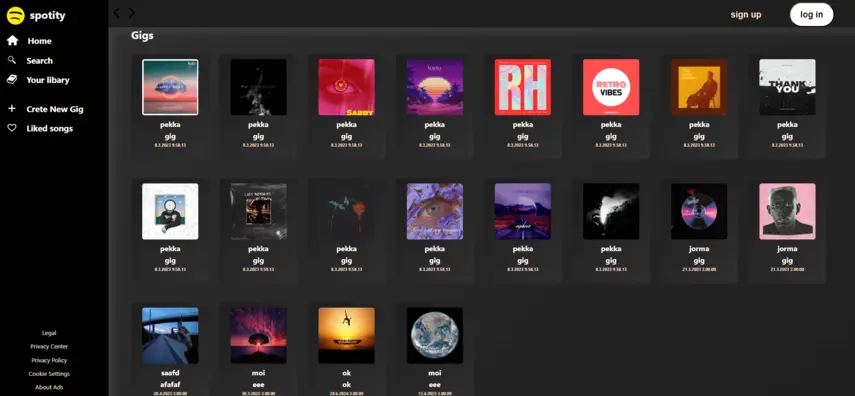Select Crete New Gig in sidebar
The height and width of the screenshot is (396, 855).
coord(55,109)
